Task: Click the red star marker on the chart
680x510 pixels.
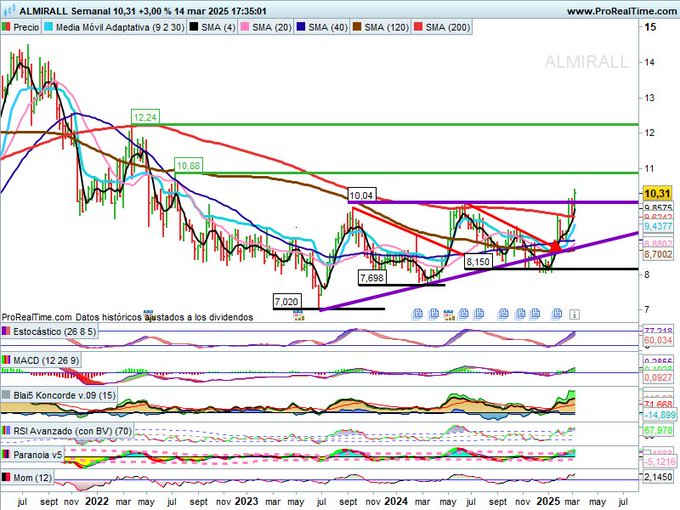Action: 555,246
